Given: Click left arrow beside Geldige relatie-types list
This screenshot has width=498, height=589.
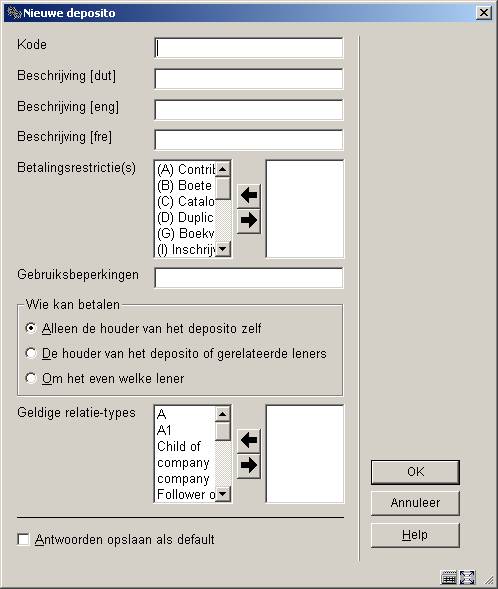Looking at the screenshot, I should coord(249,440).
